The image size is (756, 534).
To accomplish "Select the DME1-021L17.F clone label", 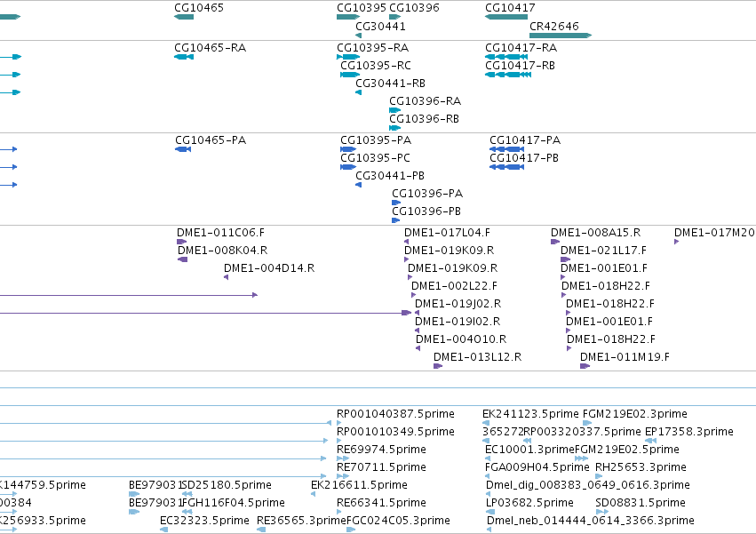I will pyautogui.click(x=603, y=251).
